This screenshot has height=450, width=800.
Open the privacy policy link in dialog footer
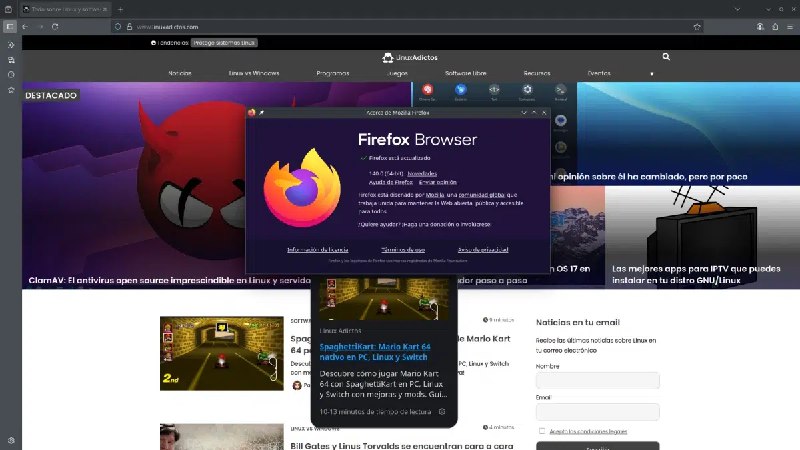tap(483, 249)
